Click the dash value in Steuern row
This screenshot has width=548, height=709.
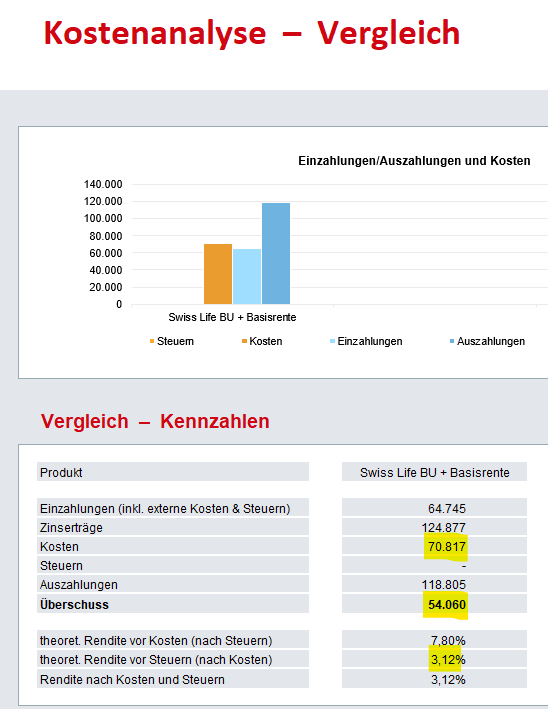point(464,566)
